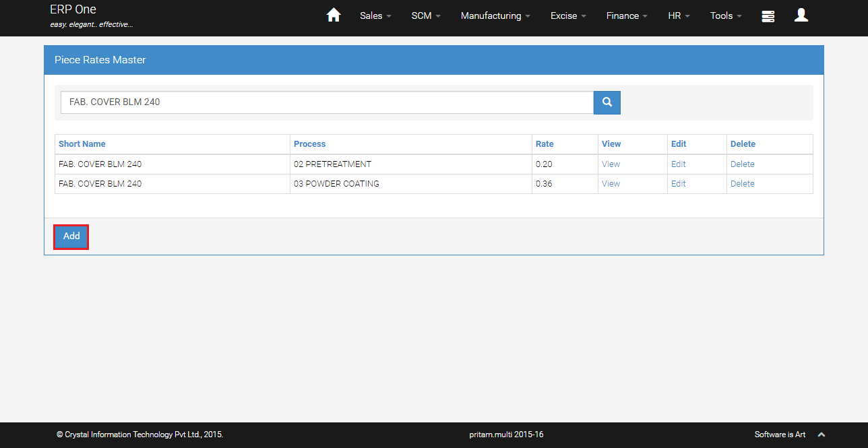View the 02 PRETREATMENT rate entry
The height and width of the screenshot is (448, 868).
tap(611, 164)
